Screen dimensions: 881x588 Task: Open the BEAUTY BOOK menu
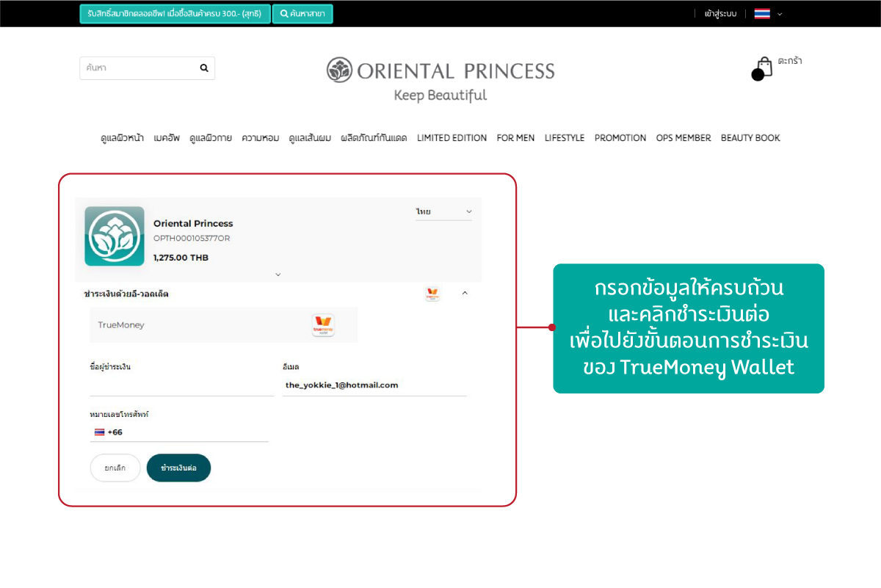click(750, 137)
